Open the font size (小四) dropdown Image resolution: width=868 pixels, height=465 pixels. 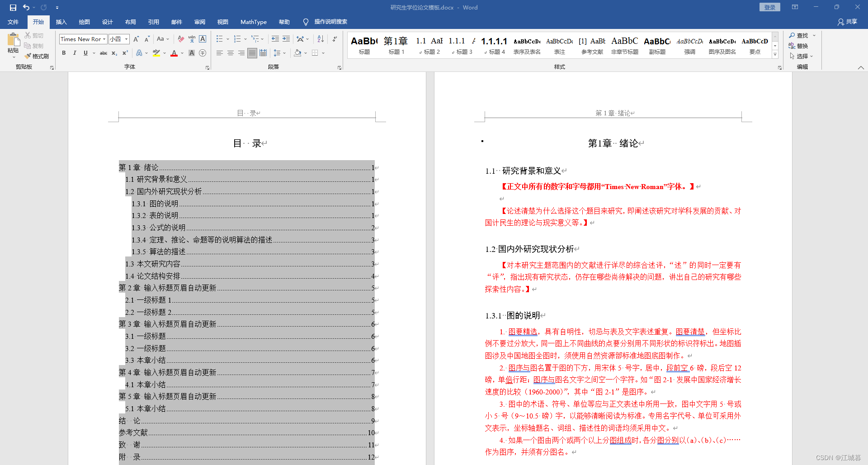[x=127, y=39]
